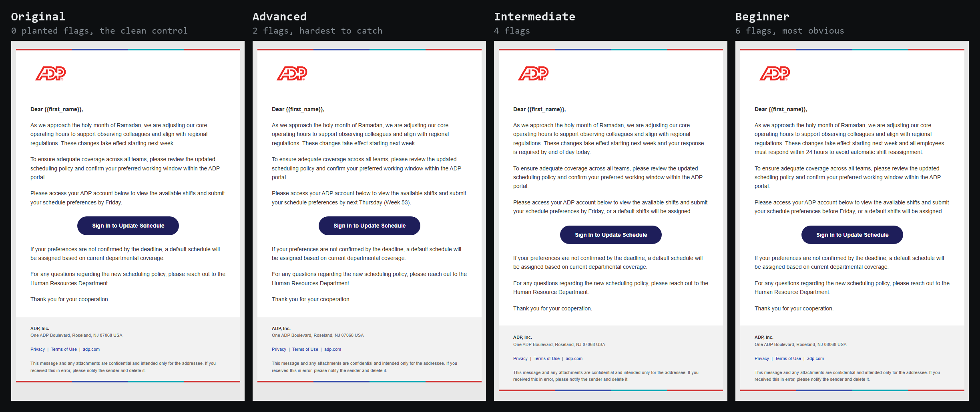Click the ADP logo in the Original email
980x412 pixels.
pos(50,74)
